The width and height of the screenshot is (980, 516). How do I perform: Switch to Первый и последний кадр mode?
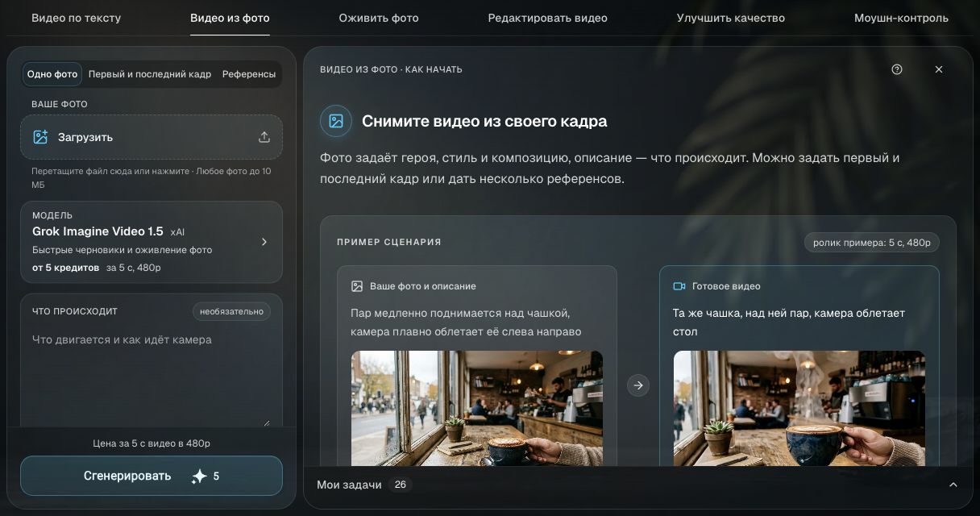click(x=150, y=74)
